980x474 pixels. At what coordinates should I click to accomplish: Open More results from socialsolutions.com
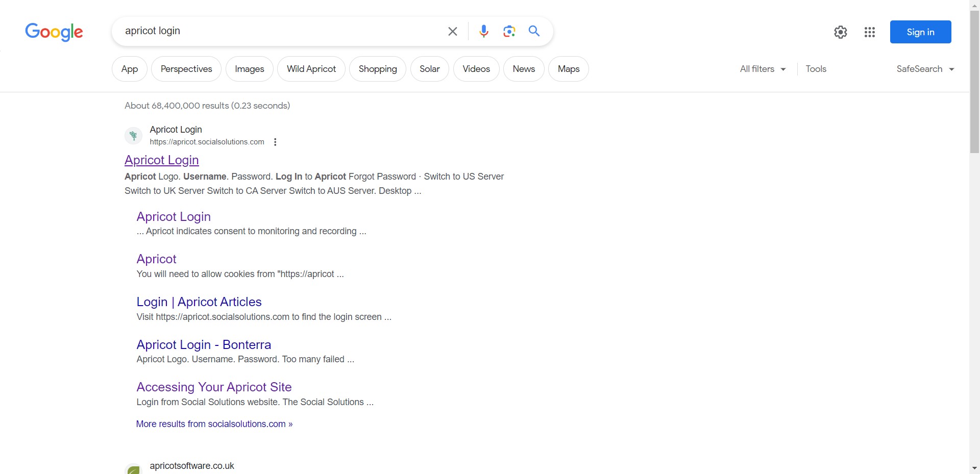pyautogui.click(x=214, y=424)
